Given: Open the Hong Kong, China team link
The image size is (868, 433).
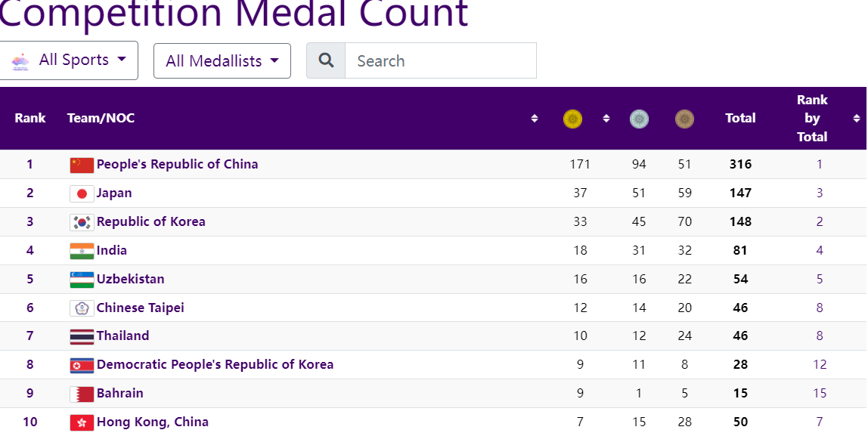Looking at the screenshot, I should (x=153, y=422).
